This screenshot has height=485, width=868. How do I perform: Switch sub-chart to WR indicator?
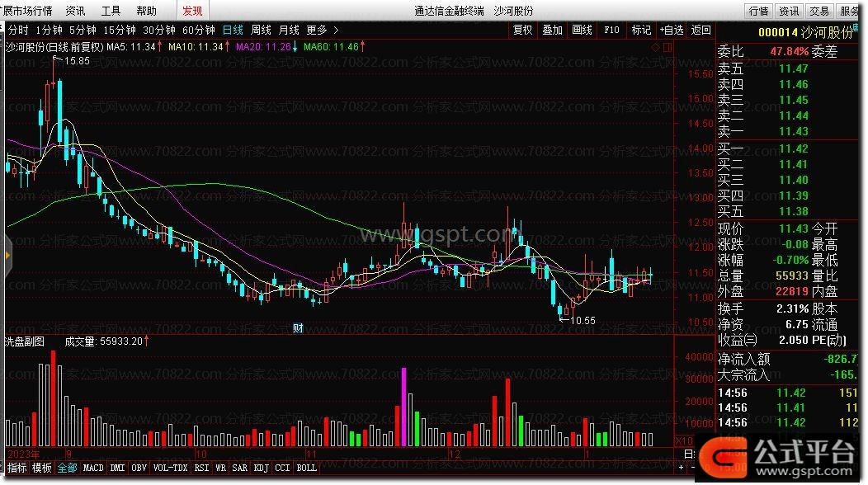(220, 468)
